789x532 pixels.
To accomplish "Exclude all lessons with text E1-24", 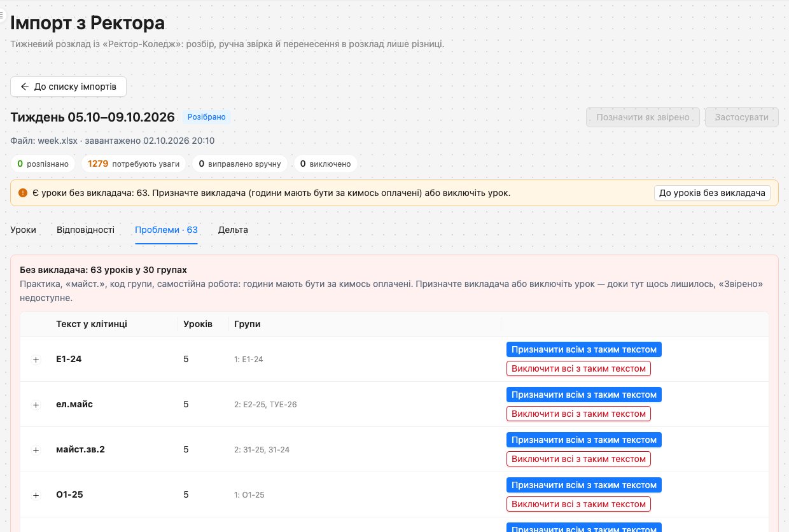I will (578, 368).
